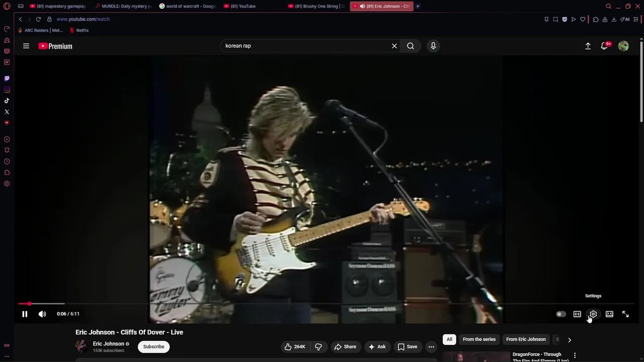
Task: Open YouTube notifications bell
Action: pos(605,46)
